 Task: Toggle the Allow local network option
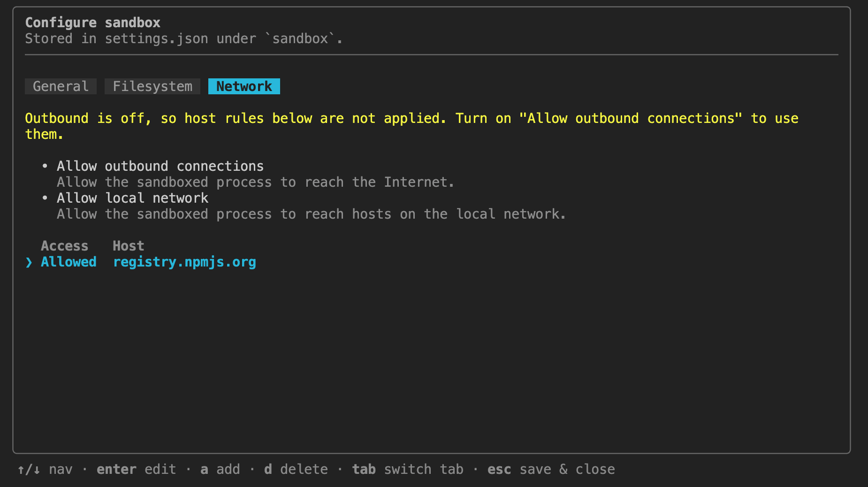coord(132,198)
